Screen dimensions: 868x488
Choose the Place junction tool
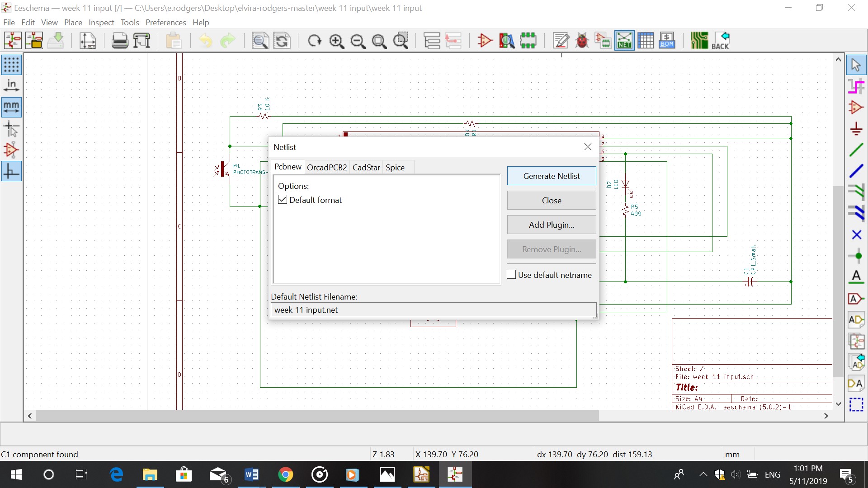[x=856, y=256]
